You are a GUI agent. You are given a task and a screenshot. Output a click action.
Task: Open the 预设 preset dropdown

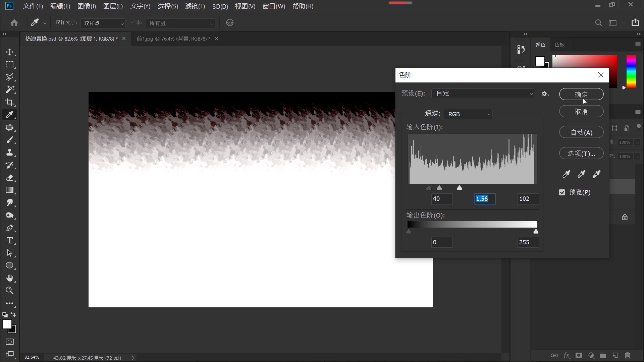[483, 94]
